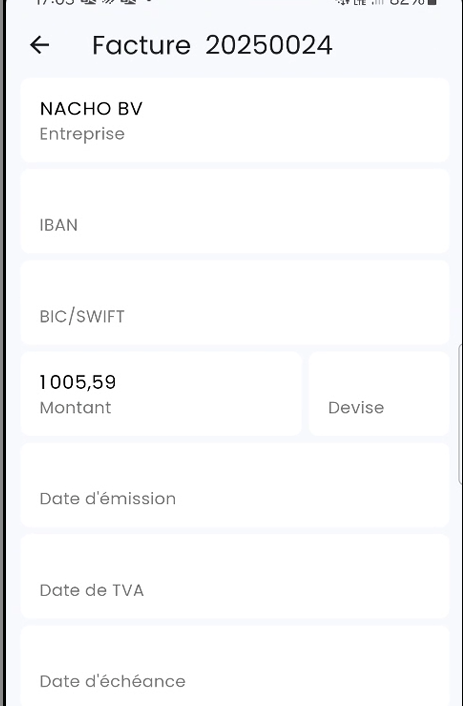Place cursor in the 1005,59 value
This screenshot has width=463, height=706.
(77, 382)
